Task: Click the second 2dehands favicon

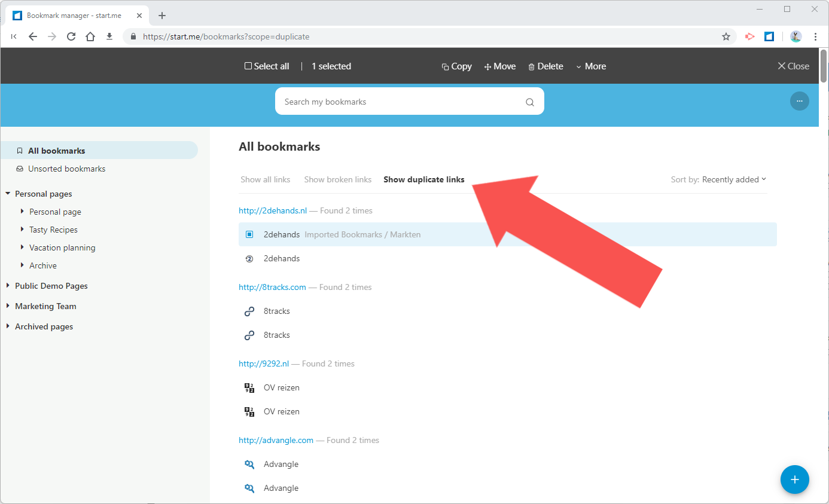Action: pos(249,259)
